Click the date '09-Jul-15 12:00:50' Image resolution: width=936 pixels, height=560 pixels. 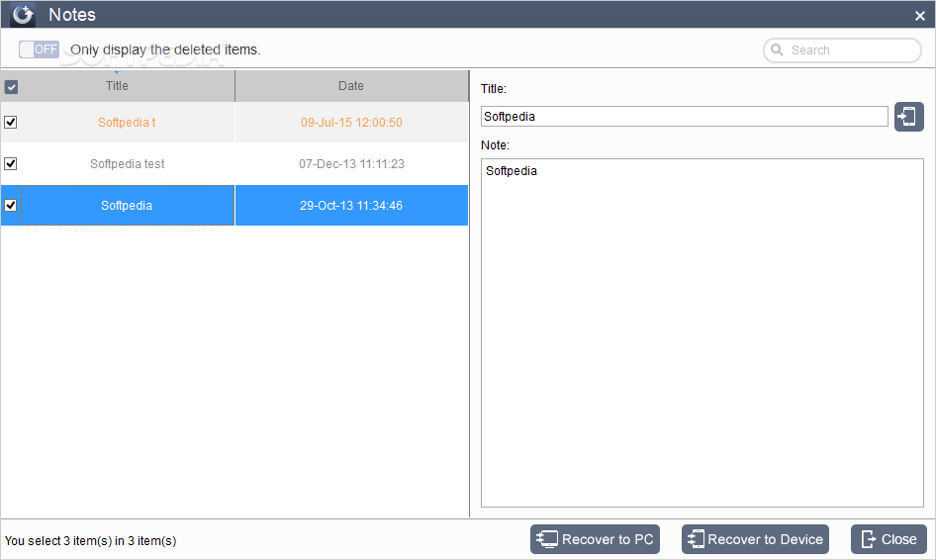pos(351,123)
